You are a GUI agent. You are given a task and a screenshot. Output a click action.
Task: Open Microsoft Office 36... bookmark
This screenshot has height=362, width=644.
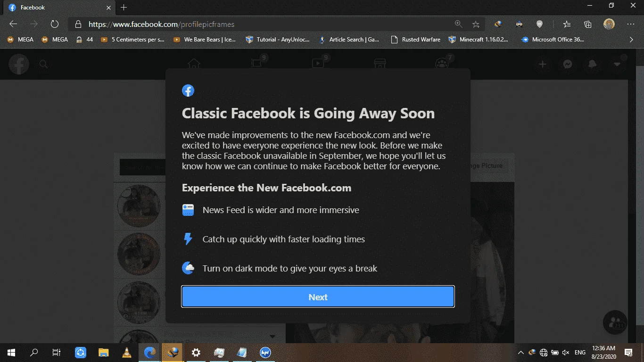point(553,40)
